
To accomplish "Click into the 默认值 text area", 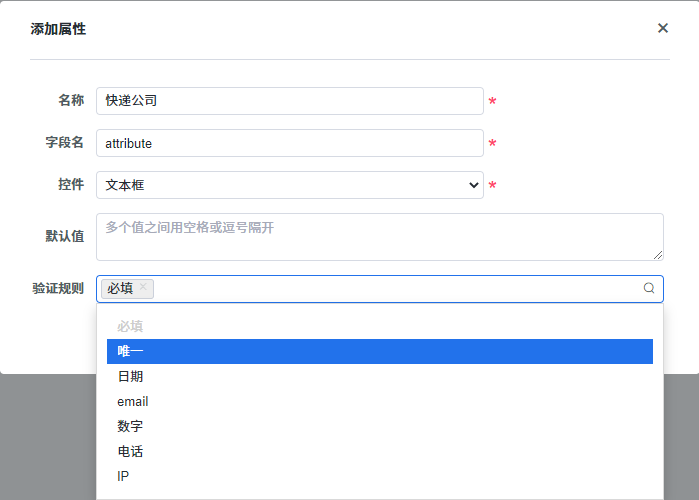I will click(379, 237).
